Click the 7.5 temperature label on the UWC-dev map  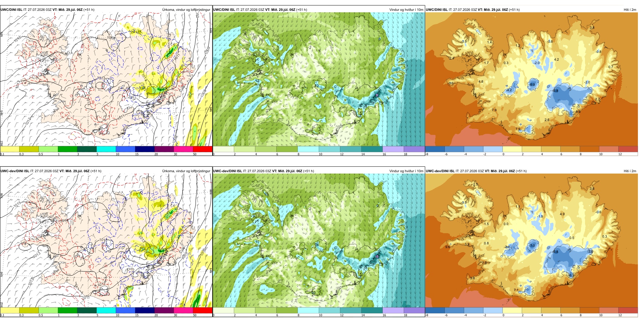[484, 263]
